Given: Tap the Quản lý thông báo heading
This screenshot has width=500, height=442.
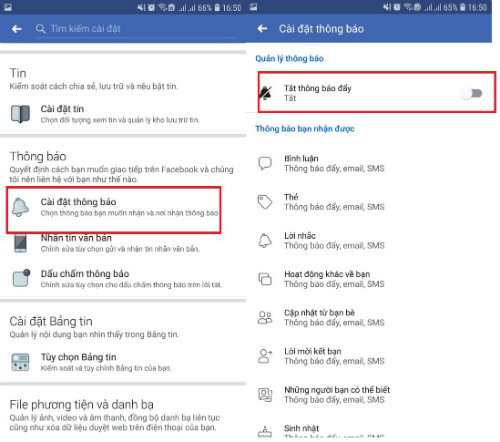Looking at the screenshot, I should coord(289,58).
